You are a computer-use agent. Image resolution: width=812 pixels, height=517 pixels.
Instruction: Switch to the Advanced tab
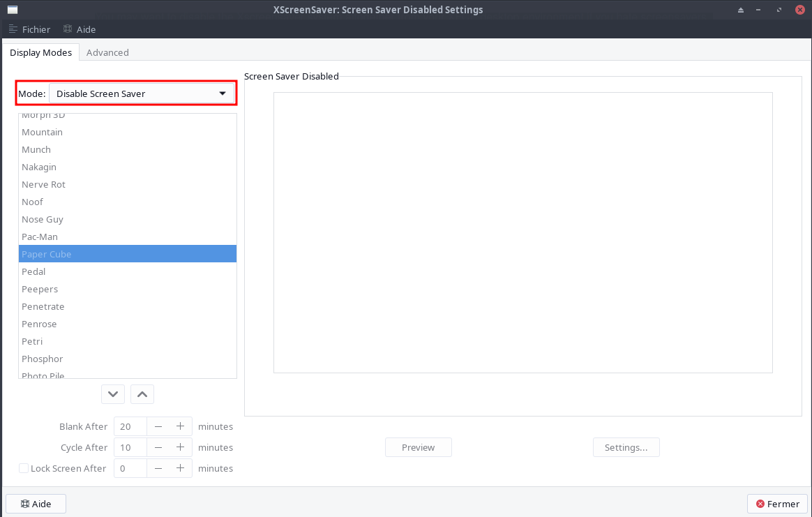pyautogui.click(x=107, y=52)
